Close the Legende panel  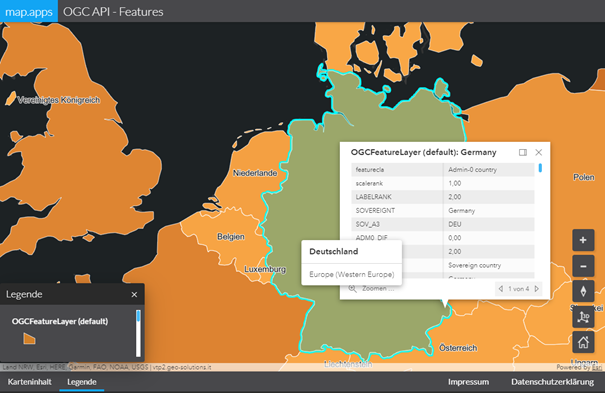point(134,295)
